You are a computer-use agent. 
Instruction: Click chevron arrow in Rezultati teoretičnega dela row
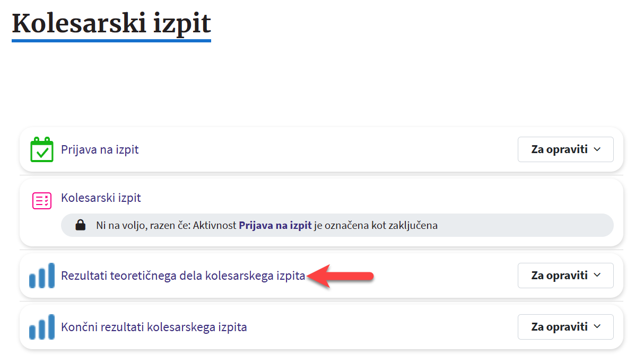597,276
